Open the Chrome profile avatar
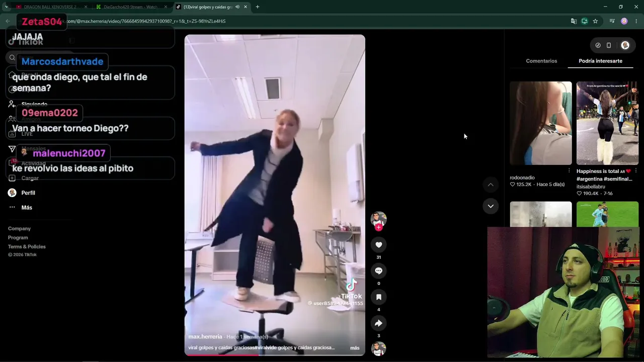 [x=624, y=21]
